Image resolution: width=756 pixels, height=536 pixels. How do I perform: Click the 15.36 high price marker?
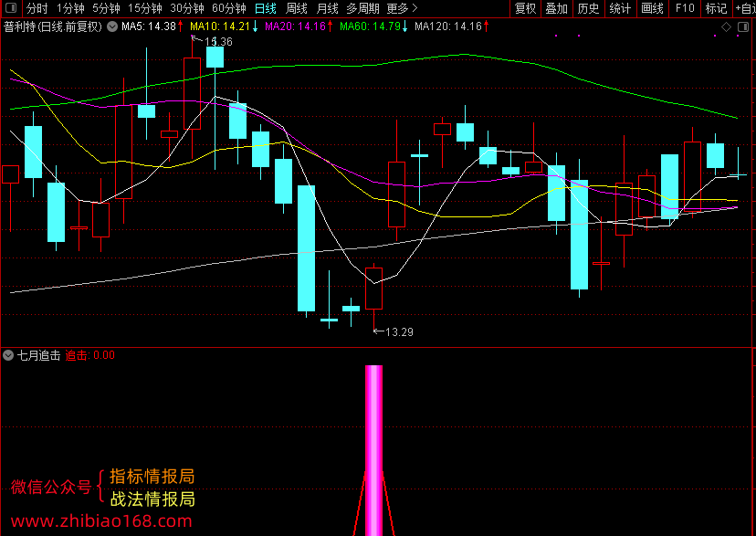pyautogui.click(x=218, y=42)
